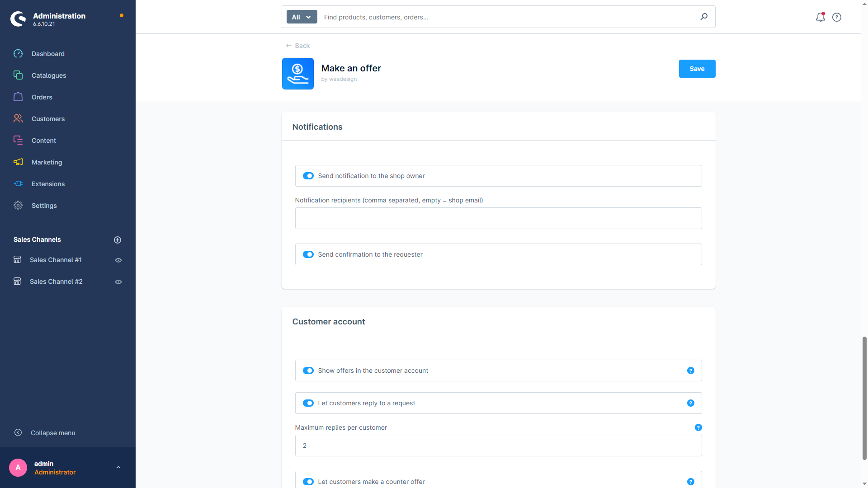Click the storefront icon for Sales Channel #2
Screen dimensions: 868x488
tap(17, 282)
